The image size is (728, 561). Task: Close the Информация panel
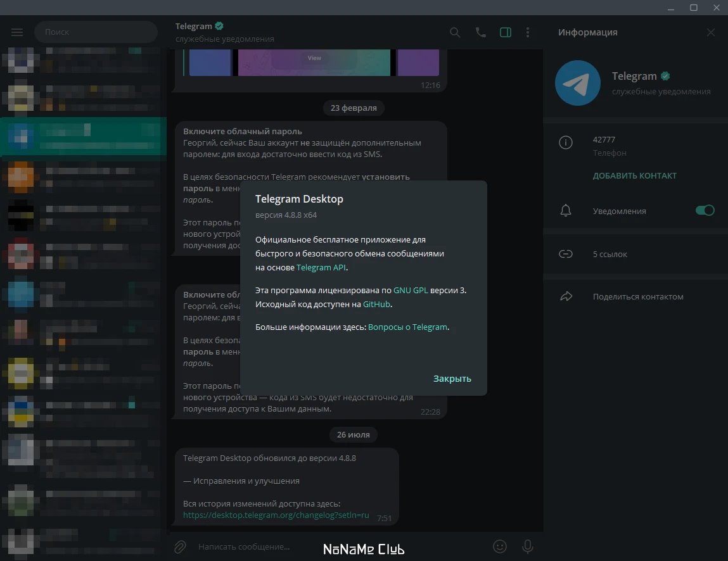711,32
